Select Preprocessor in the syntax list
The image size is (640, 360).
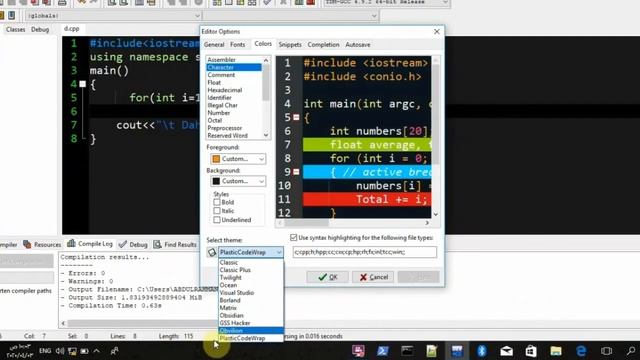pos(234,128)
